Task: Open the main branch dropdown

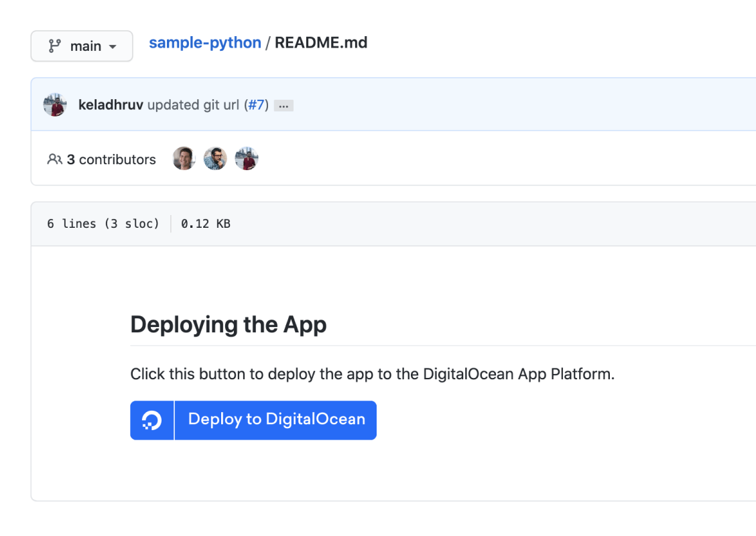Action: click(82, 46)
